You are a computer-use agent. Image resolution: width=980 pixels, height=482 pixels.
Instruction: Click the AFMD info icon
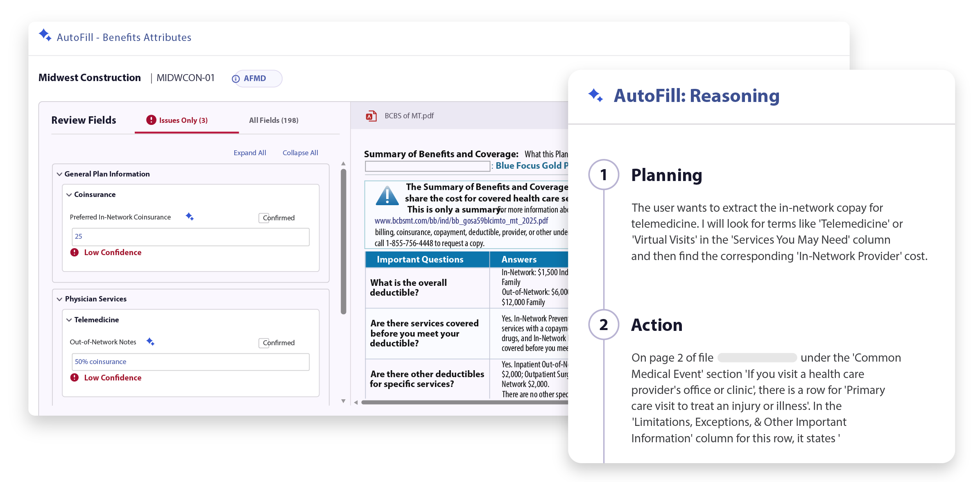click(236, 79)
